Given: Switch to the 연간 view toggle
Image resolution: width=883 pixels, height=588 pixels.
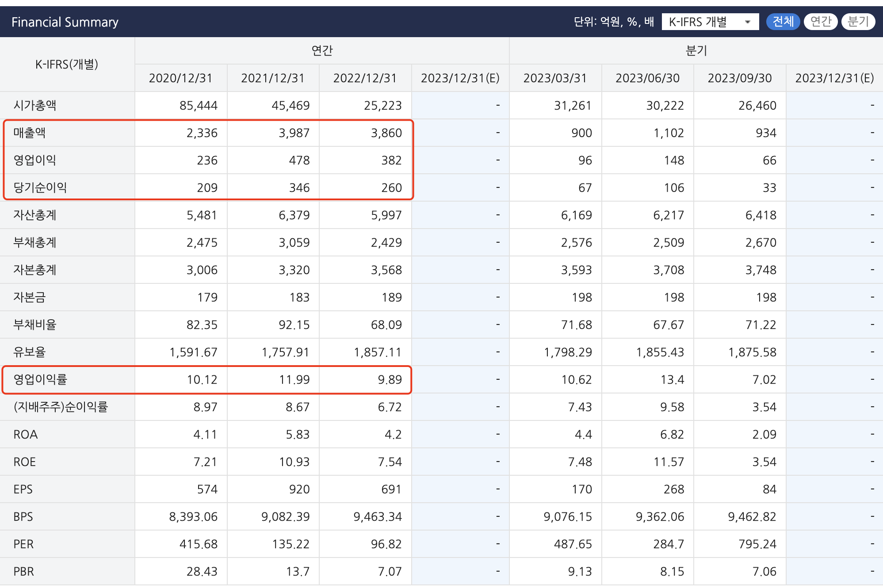Looking at the screenshot, I should [820, 21].
